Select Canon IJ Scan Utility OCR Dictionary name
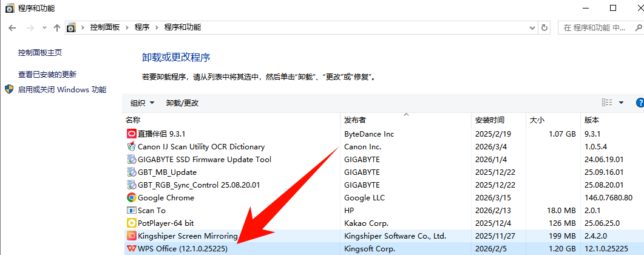This screenshot has width=644, height=255. [x=202, y=146]
